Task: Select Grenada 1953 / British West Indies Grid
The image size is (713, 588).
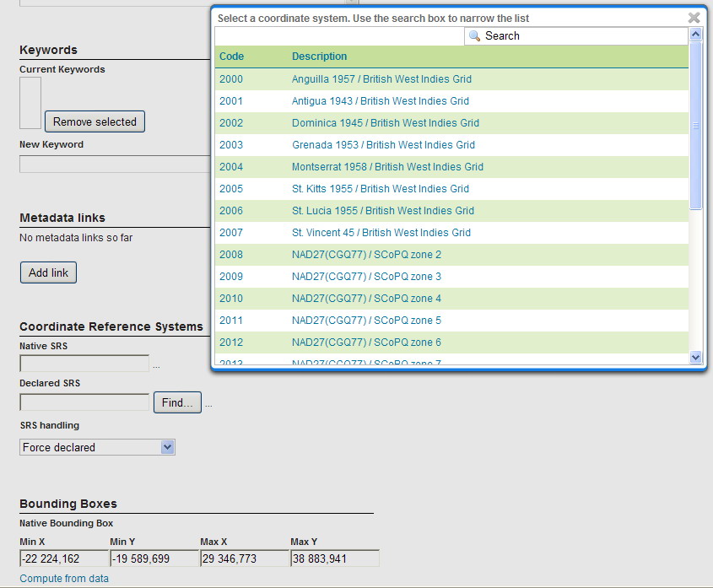Action: click(383, 144)
